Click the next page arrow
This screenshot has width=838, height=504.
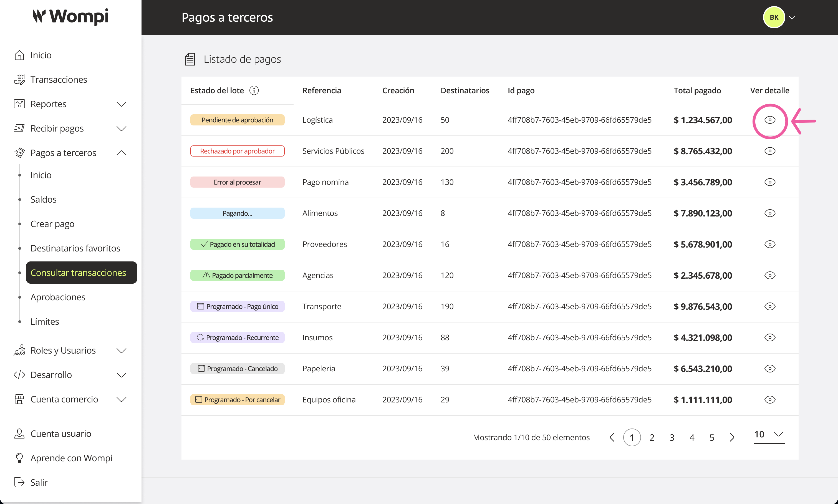[x=732, y=437]
